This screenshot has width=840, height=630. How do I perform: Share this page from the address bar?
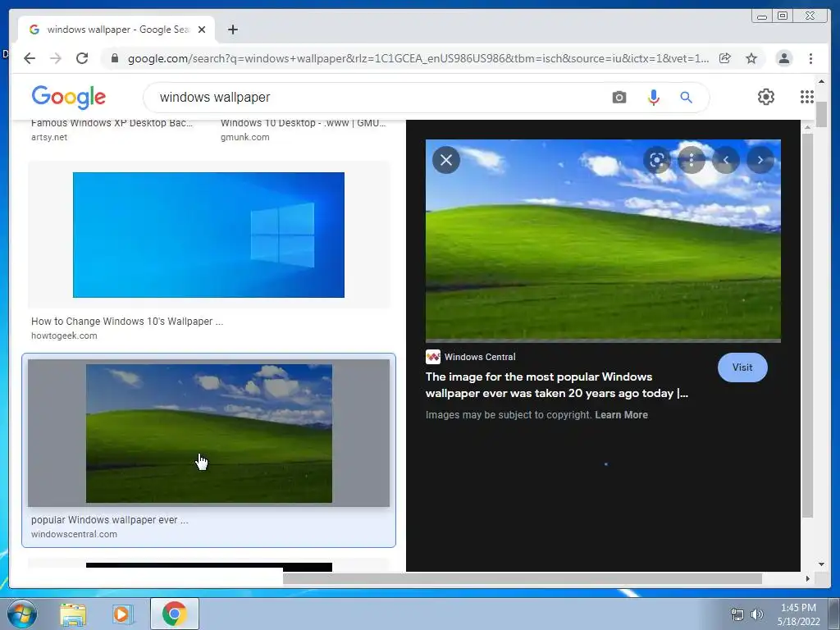725,58
